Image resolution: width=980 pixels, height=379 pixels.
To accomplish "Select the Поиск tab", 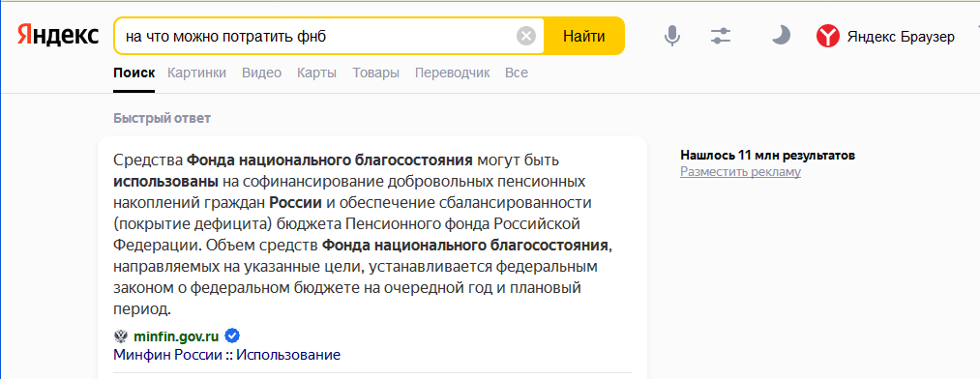I will (134, 73).
